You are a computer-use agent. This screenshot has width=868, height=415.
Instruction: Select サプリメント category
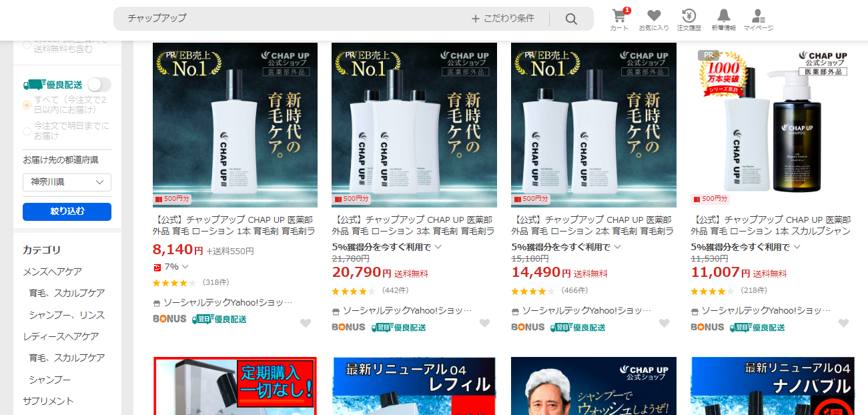coord(48,401)
